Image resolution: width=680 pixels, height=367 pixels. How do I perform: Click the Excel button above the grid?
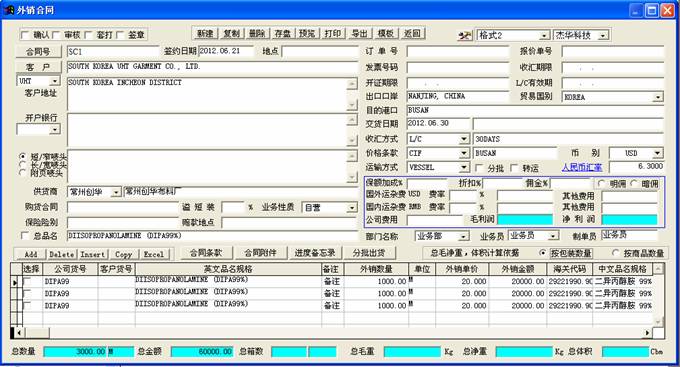[x=154, y=254]
